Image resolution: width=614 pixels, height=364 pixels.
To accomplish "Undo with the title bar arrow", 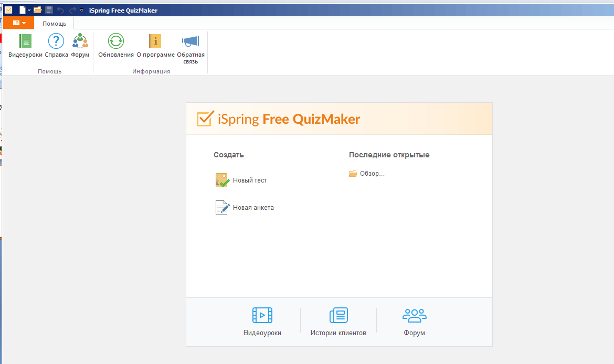I will 61,10.
